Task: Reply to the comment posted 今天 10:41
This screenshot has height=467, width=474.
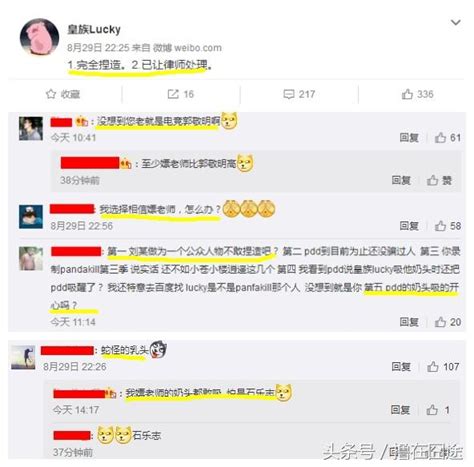Action: 409,137
